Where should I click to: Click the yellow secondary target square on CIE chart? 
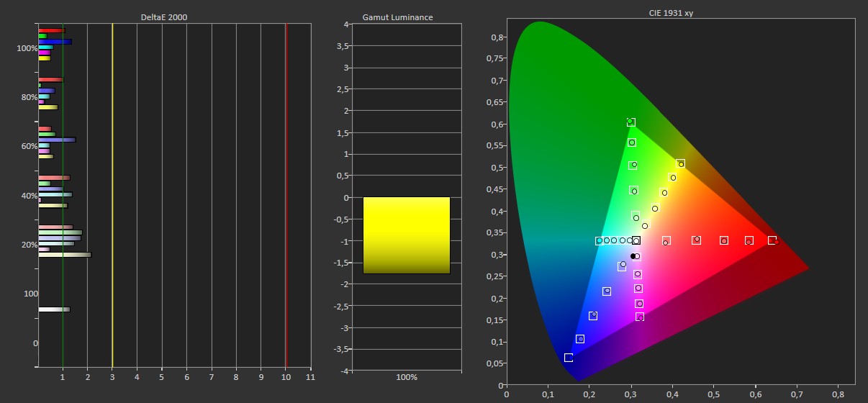[x=680, y=164]
